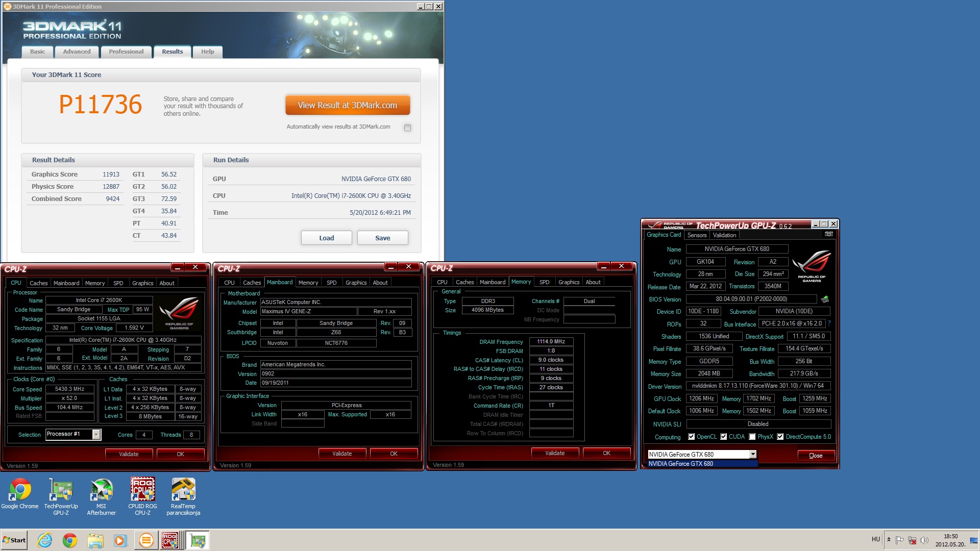Viewport: 980px width, 551px height.
Task: Enable automatically view results at 3DMark.com
Action: coord(407,128)
